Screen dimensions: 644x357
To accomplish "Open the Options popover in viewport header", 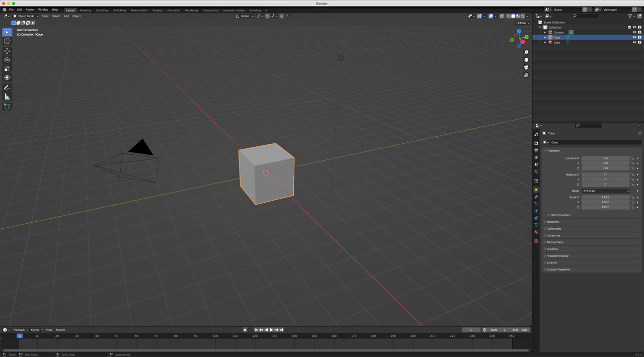I will [522, 23].
